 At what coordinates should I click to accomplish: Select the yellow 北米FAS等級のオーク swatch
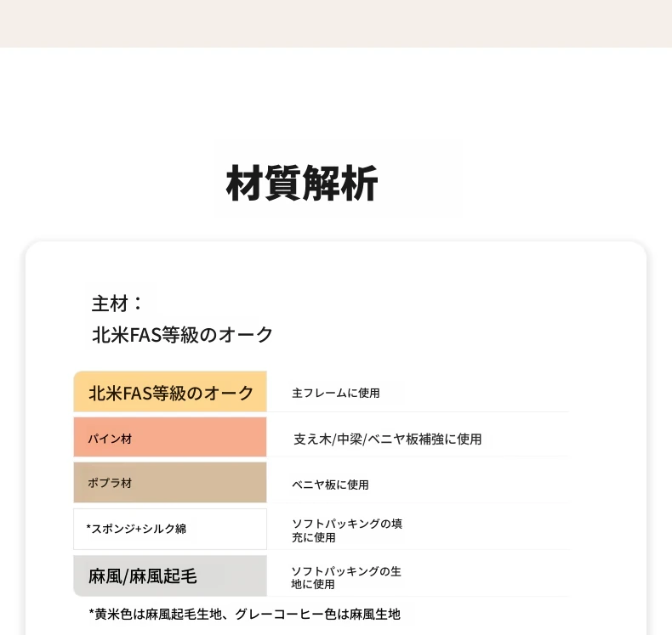(x=170, y=391)
